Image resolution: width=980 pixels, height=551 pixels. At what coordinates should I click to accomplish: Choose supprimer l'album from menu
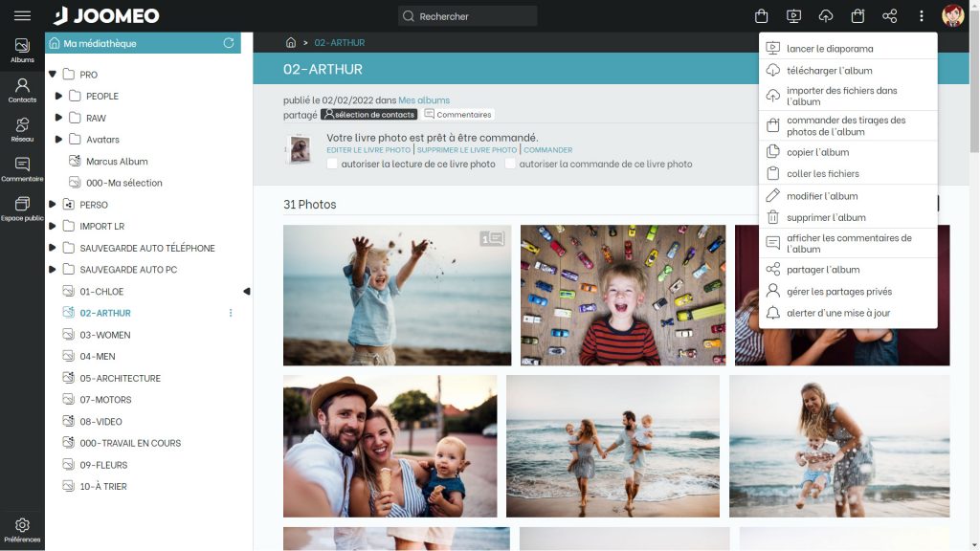tap(825, 217)
